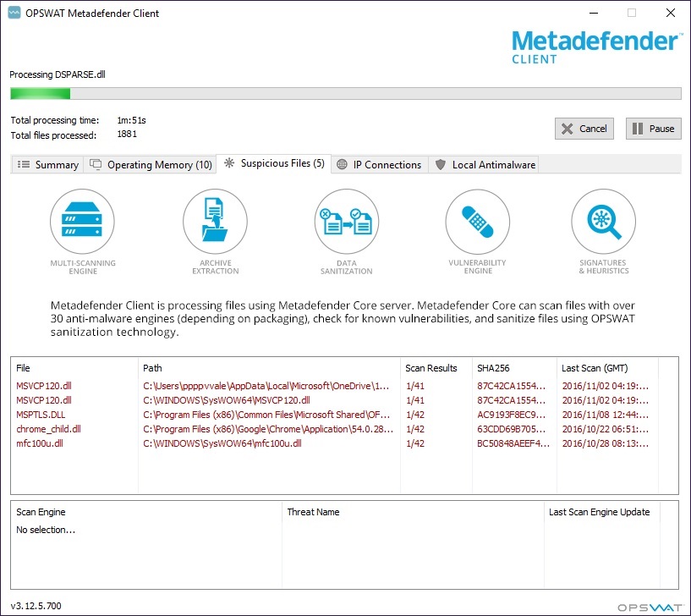Click the Threat Name column header
The height and width of the screenshot is (616, 691).
pos(413,512)
